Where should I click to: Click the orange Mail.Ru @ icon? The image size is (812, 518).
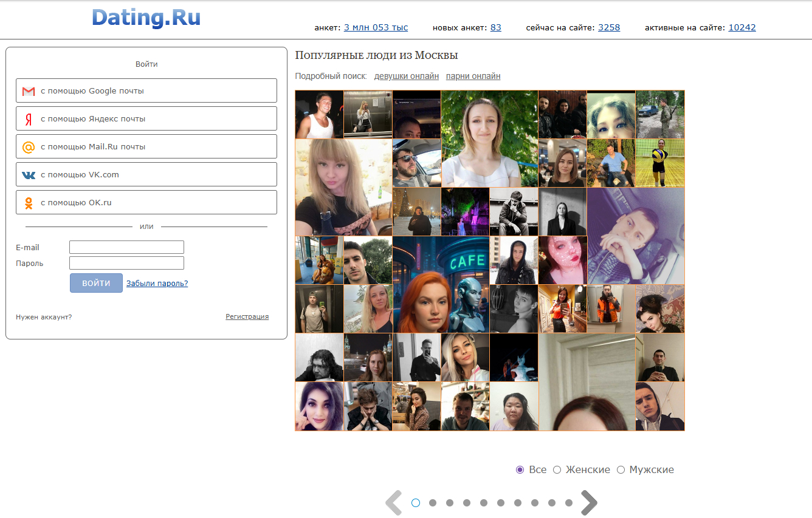[29, 147]
